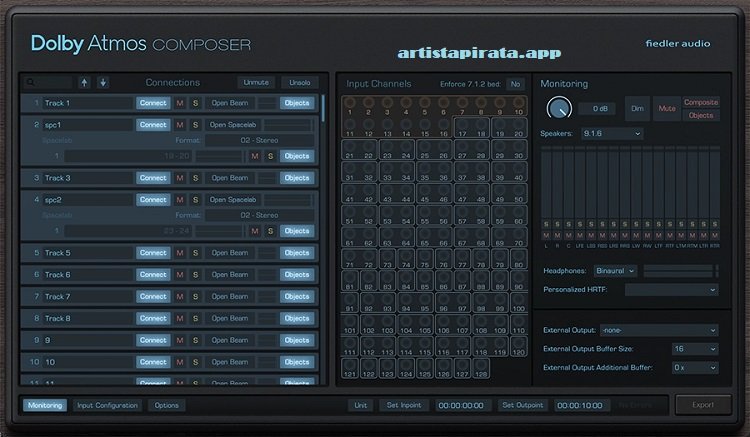This screenshot has width=750, height=437.
Task: Click the Unmute all button
Action: tap(256, 83)
